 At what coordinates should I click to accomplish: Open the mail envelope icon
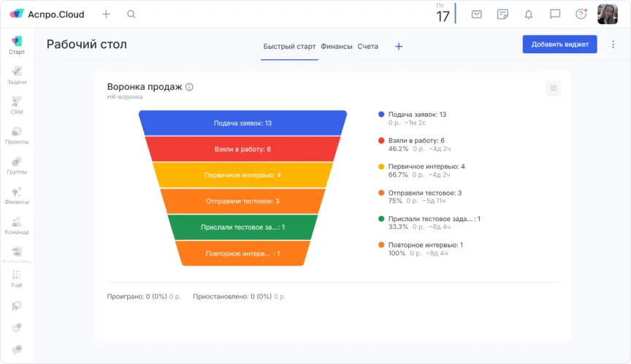pyautogui.click(x=476, y=14)
